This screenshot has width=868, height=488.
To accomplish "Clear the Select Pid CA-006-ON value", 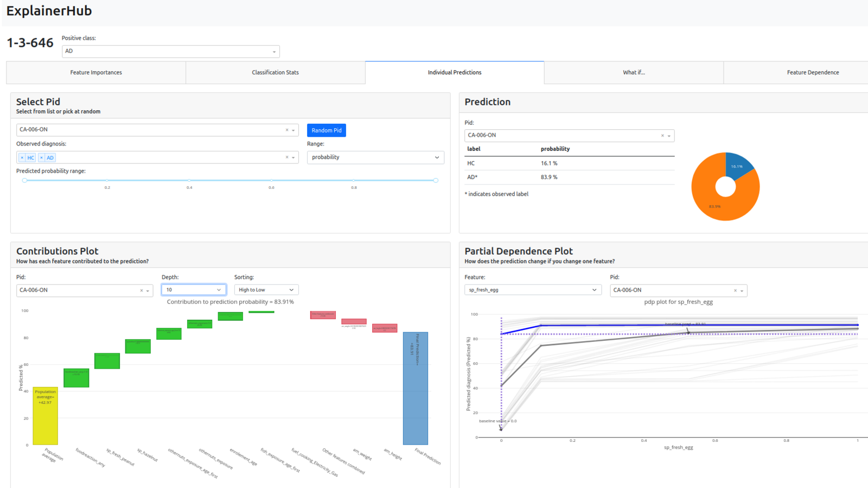I will click(x=287, y=130).
